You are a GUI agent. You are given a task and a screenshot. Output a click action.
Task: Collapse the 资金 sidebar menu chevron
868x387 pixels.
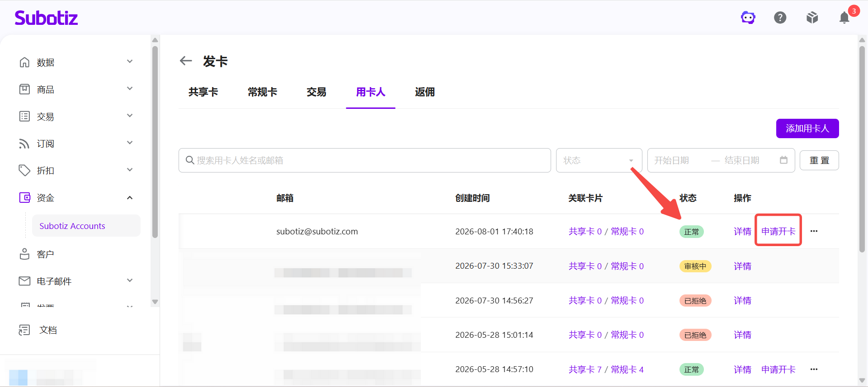(x=130, y=197)
